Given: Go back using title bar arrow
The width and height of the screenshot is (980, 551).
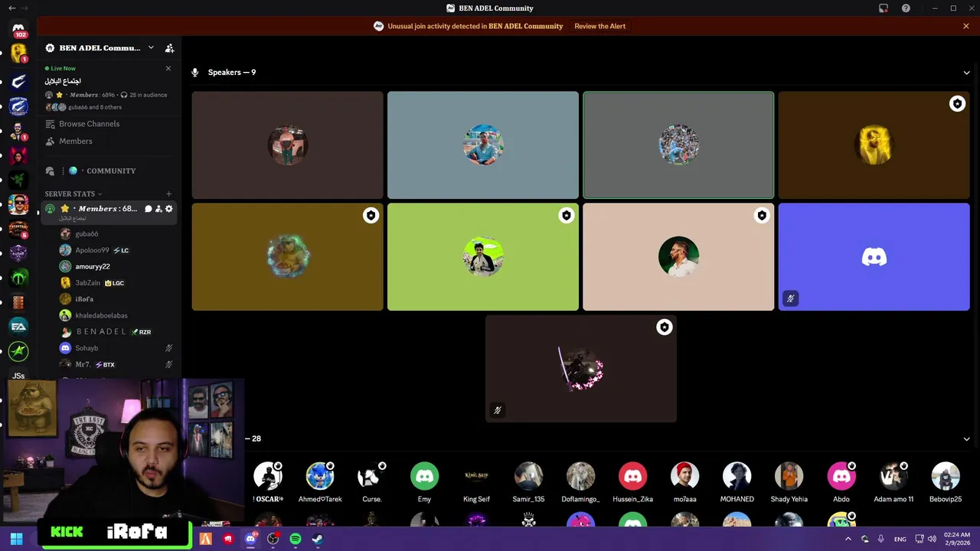Looking at the screenshot, I should click(x=11, y=8).
